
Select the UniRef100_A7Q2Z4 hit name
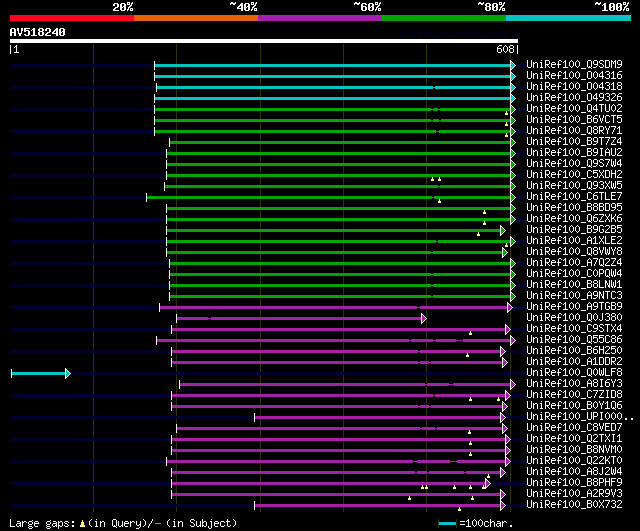coord(574,263)
